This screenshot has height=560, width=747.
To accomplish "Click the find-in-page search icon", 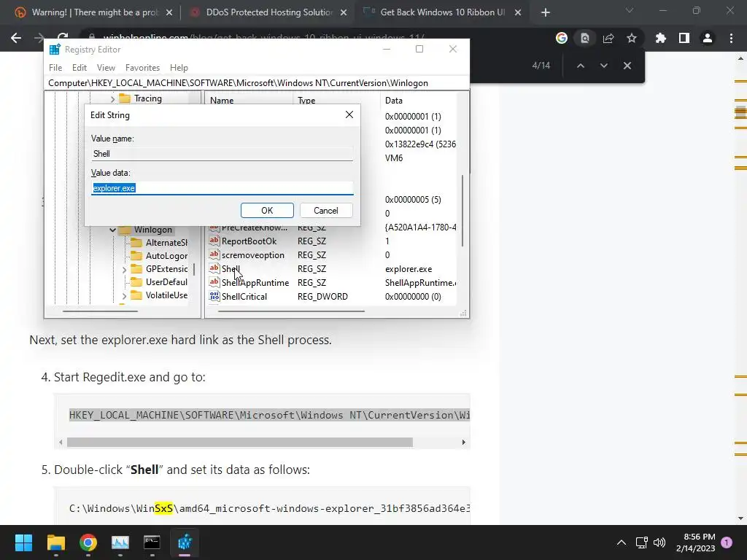I will tap(585, 38).
